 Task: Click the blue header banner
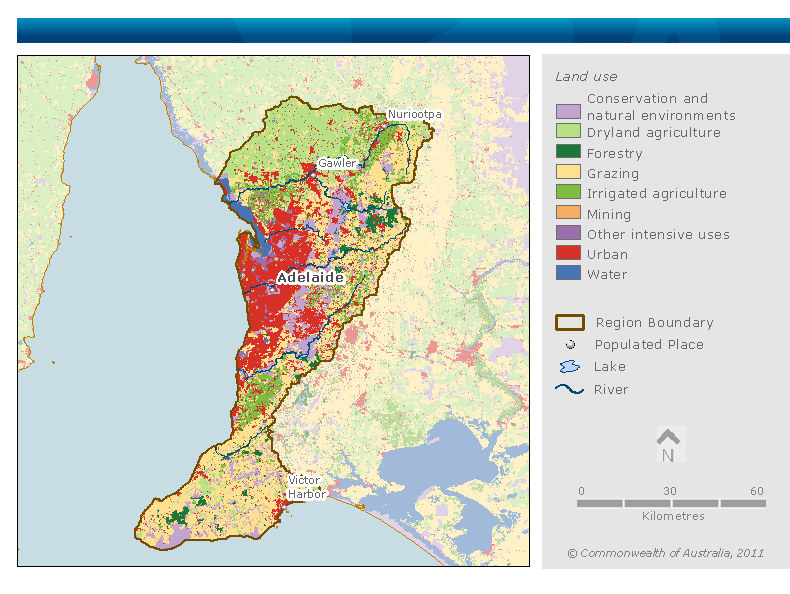(403, 30)
